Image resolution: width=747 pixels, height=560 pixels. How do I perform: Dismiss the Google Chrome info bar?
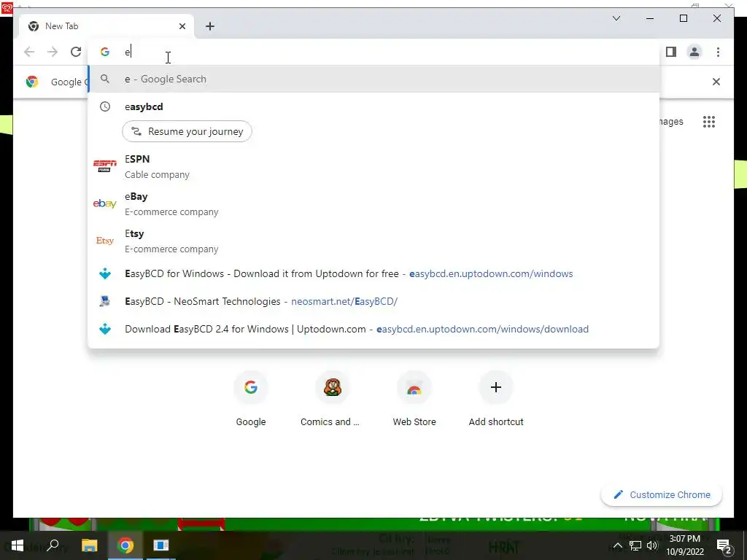[x=716, y=82]
